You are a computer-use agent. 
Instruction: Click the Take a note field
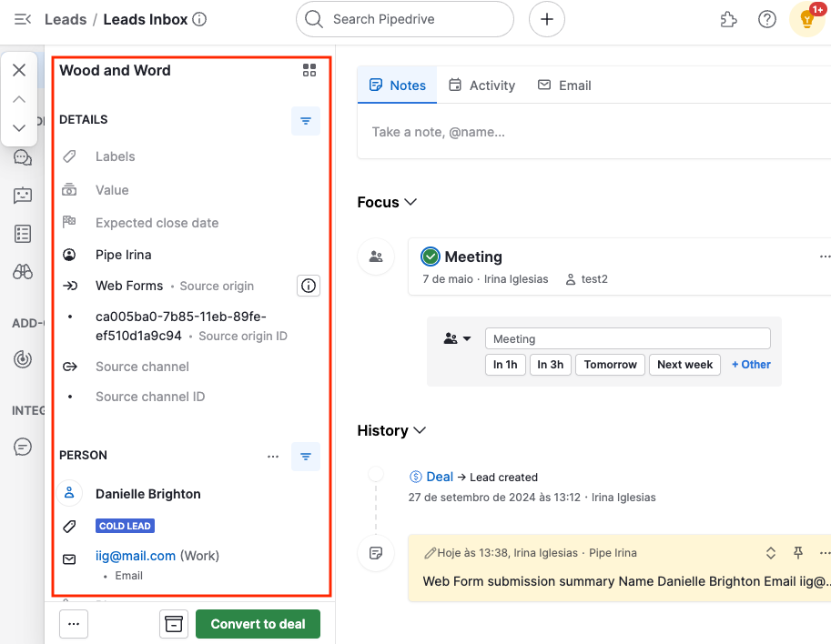tap(593, 132)
